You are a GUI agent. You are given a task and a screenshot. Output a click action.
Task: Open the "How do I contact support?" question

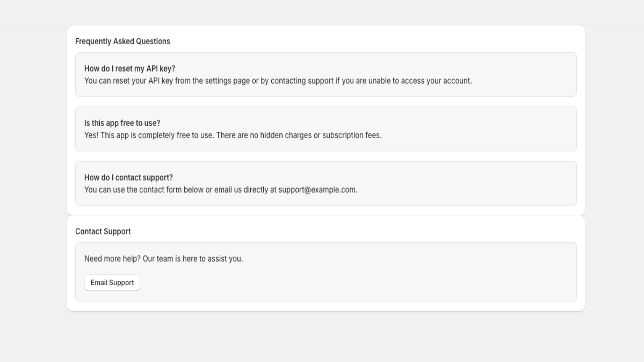(128, 178)
